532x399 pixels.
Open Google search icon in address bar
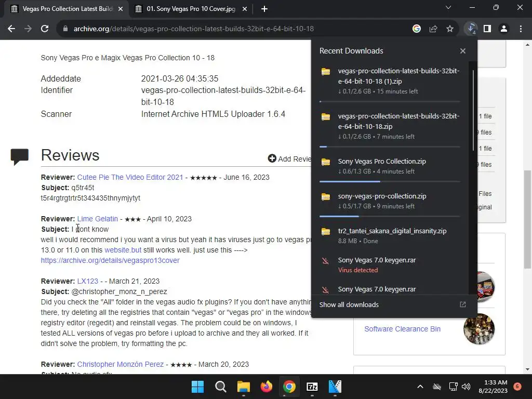pos(416,29)
